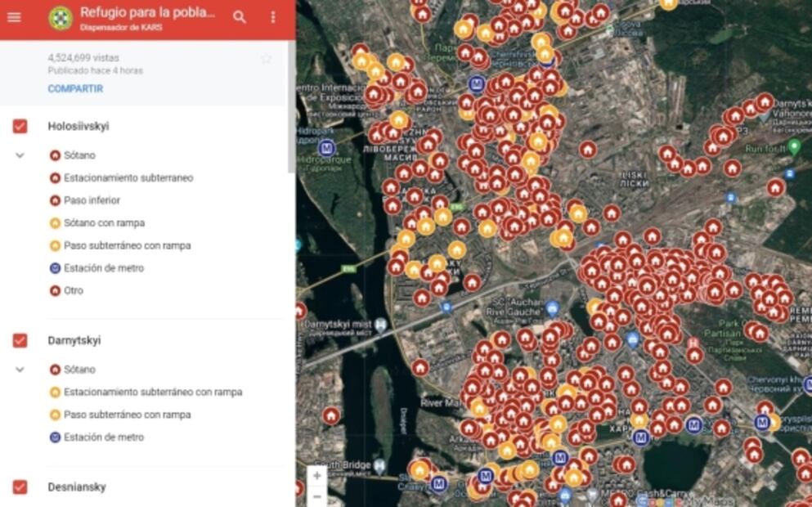Uncheck the Holosiivskyi layer checkbox
The height and width of the screenshot is (507, 812).
pos(20,126)
